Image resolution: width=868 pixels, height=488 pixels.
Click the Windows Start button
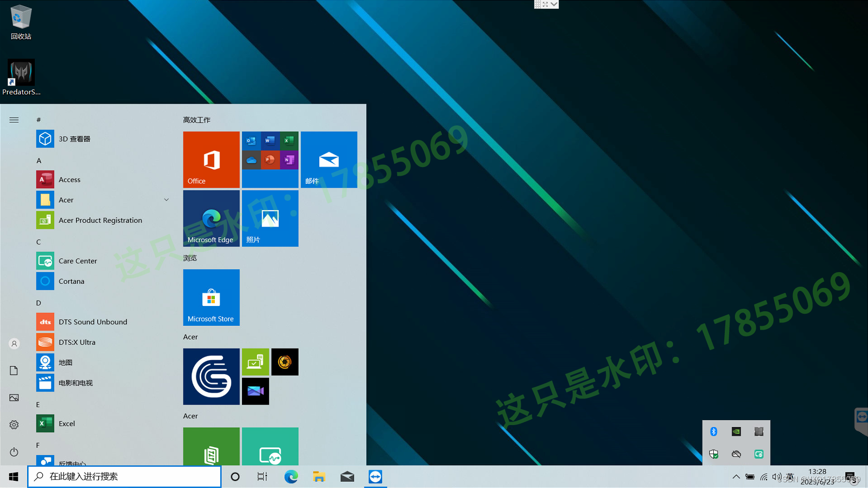pos(14,477)
